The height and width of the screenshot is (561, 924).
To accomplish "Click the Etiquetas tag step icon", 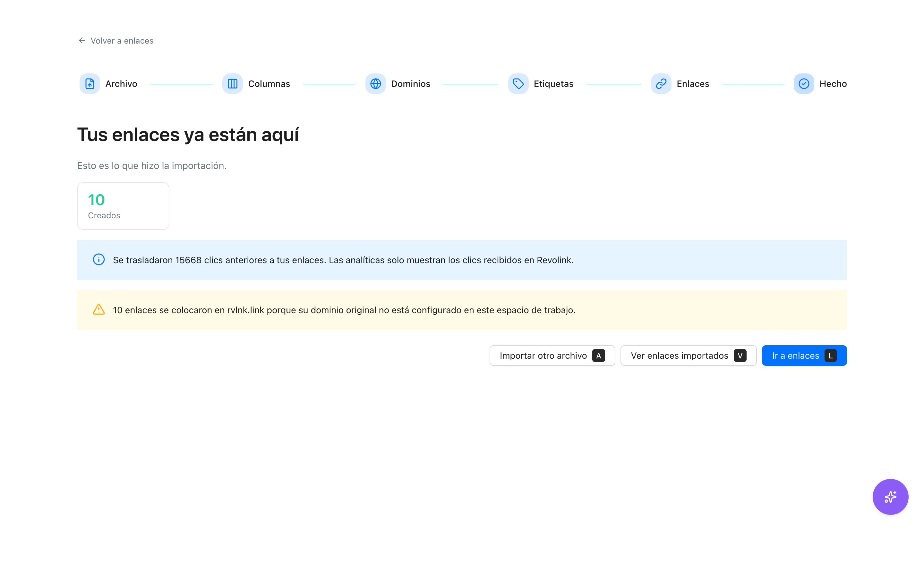I will click(x=518, y=84).
